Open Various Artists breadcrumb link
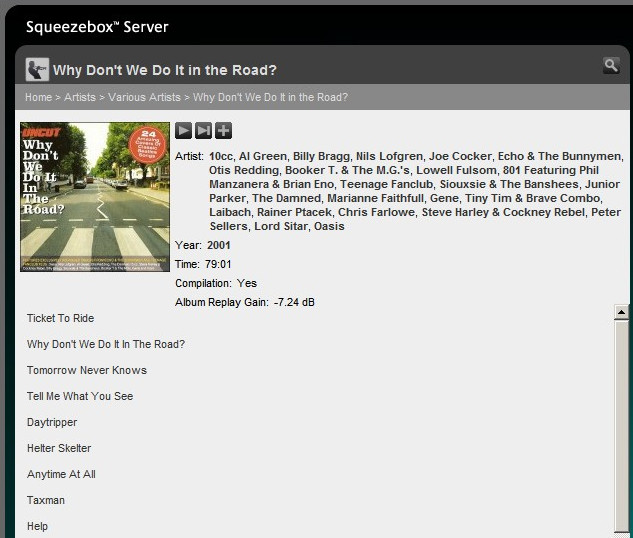633x538 pixels. (144, 97)
